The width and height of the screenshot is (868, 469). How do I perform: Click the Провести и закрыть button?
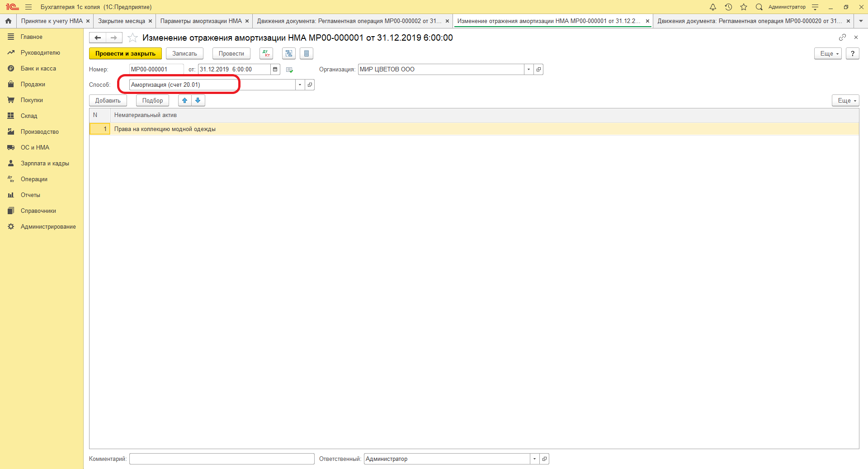[x=125, y=53]
